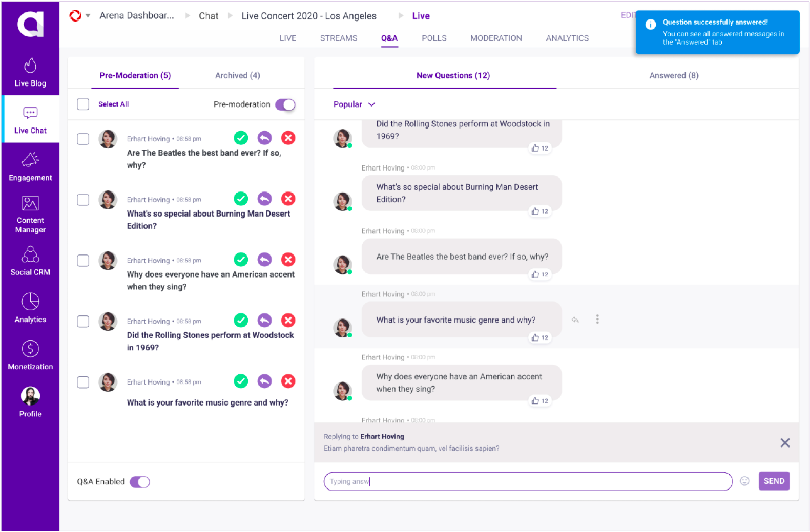Open Content Manager from sidebar

pos(30,214)
